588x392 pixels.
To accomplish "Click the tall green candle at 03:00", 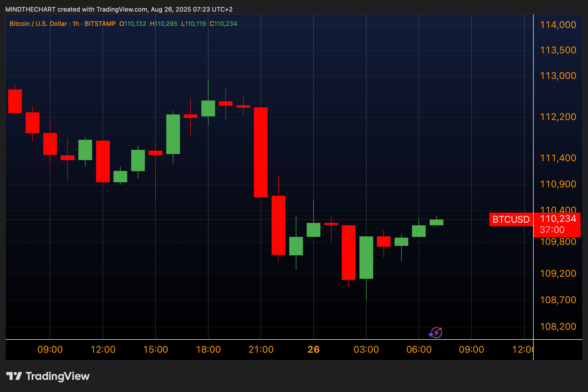I will tap(366, 257).
